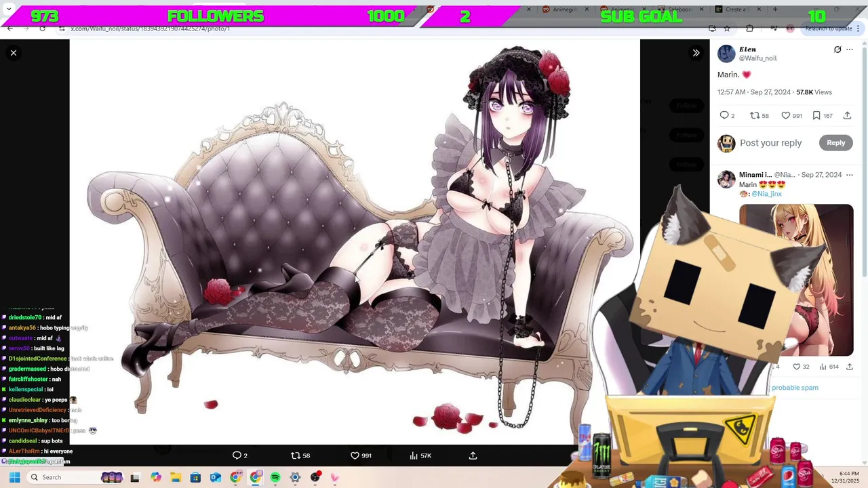The width and height of the screenshot is (868, 488).
Task: Click the reply icon in the sidebar post
Action: [724, 115]
